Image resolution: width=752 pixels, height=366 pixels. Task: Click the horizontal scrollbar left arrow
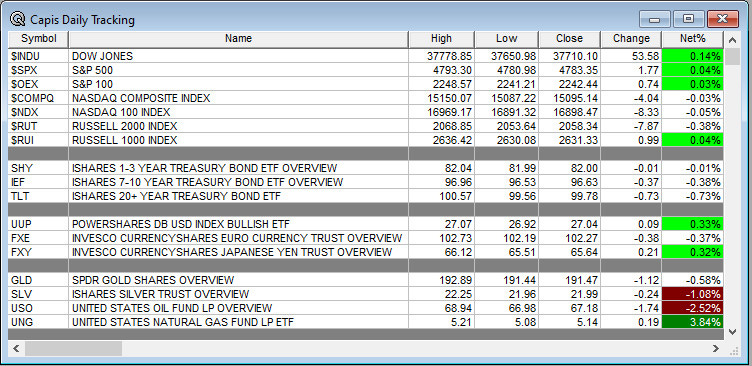pyautogui.click(x=16, y=348)
